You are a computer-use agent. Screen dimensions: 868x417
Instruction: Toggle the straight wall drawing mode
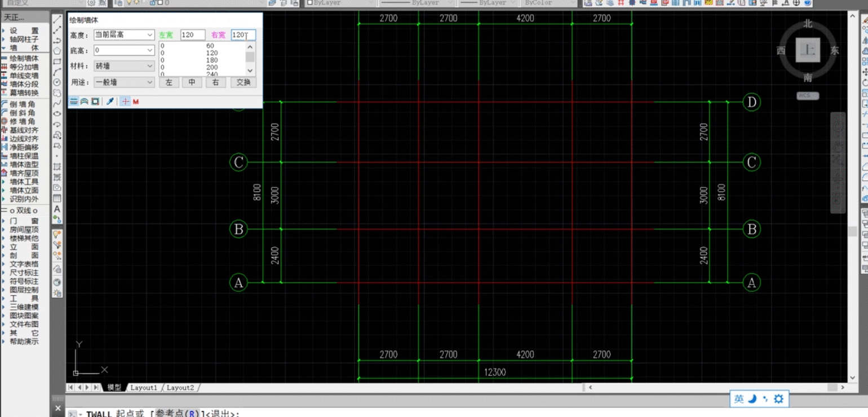73,102
